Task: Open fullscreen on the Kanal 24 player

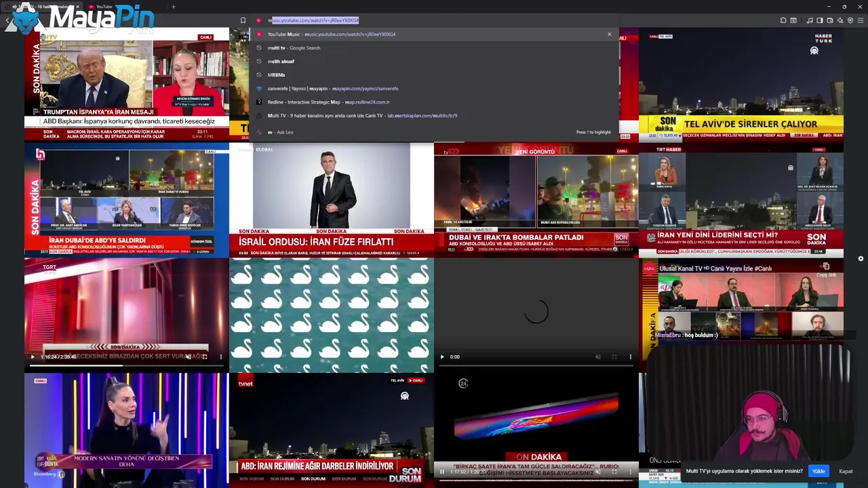Action: pyautogui.click(x=614, y=472)
